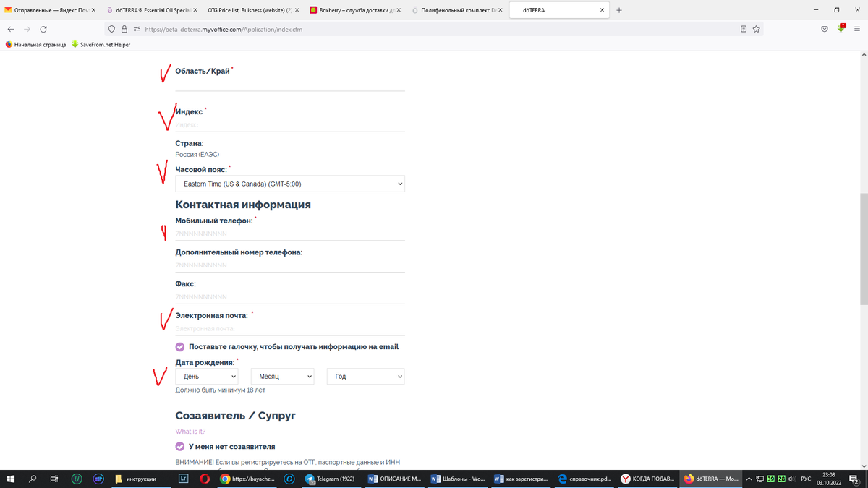This screenshot has height=488, width=868.
Task: Toggle the email information checkbox
Action: 180,347
